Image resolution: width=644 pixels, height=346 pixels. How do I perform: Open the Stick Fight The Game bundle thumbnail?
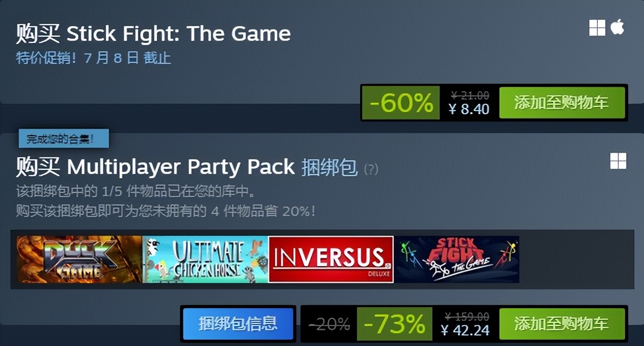[457, 259]
